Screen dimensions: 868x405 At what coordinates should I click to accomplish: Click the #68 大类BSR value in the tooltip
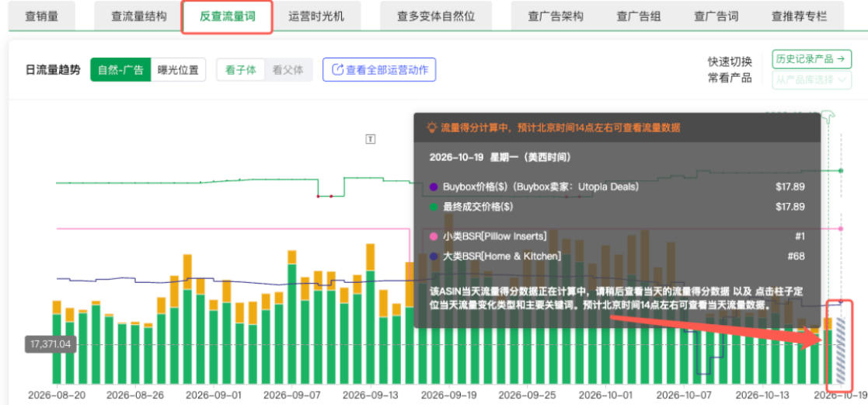[x=797, y=256]
